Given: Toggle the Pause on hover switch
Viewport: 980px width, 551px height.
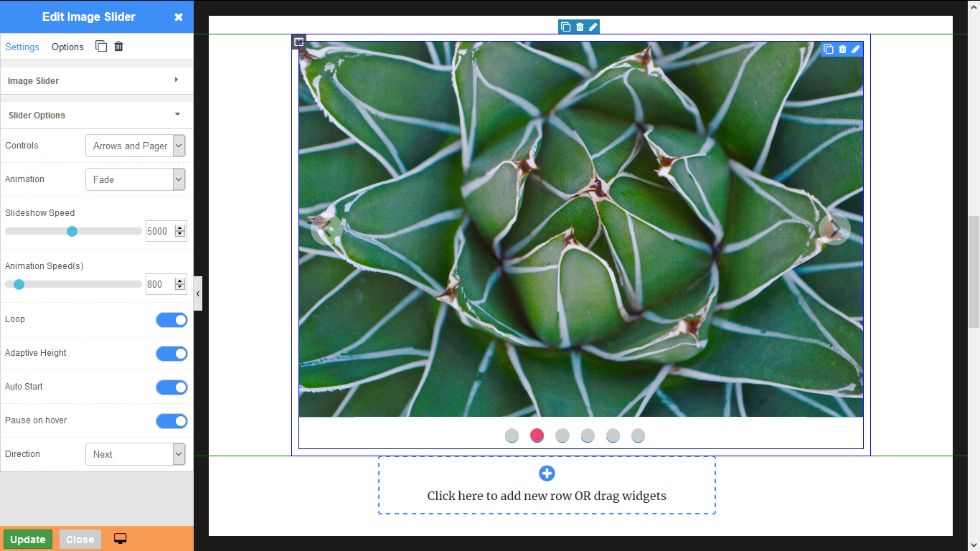Looking at the screenshot, I should tap(171, 421).
